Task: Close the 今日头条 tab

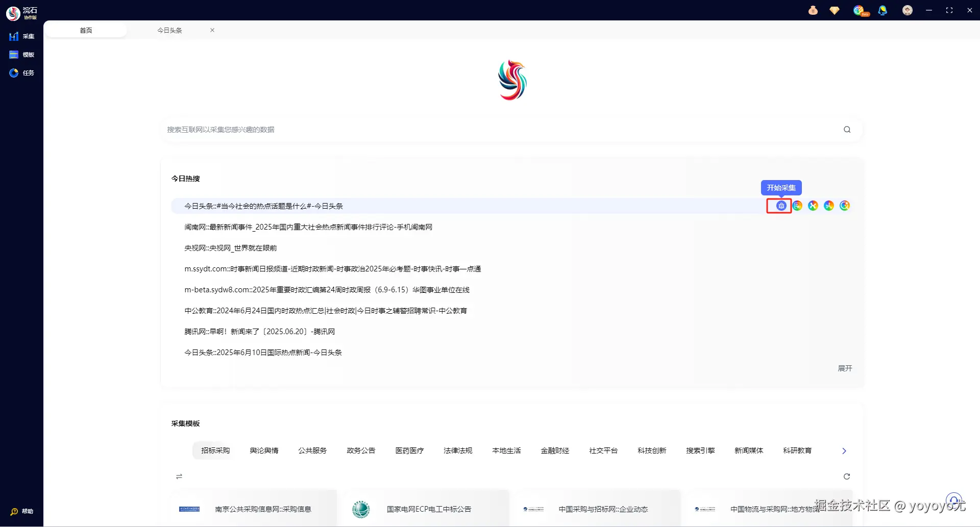Action: (212, 30)
